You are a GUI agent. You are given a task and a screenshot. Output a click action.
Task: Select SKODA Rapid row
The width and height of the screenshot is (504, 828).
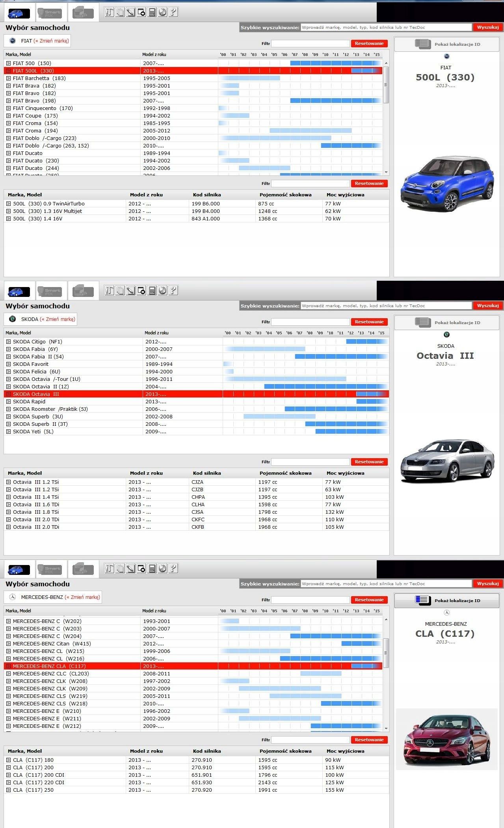pos(196,401)
